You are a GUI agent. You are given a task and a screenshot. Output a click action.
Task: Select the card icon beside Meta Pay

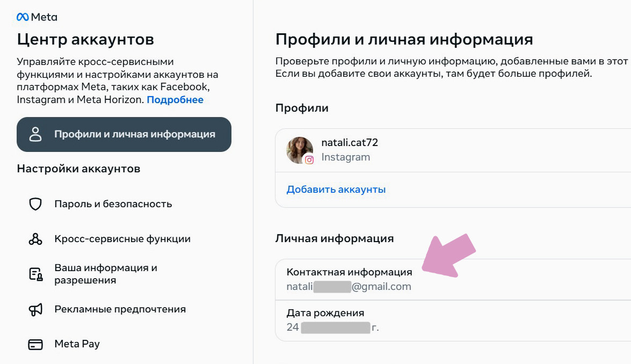click(x=35, y=344)
